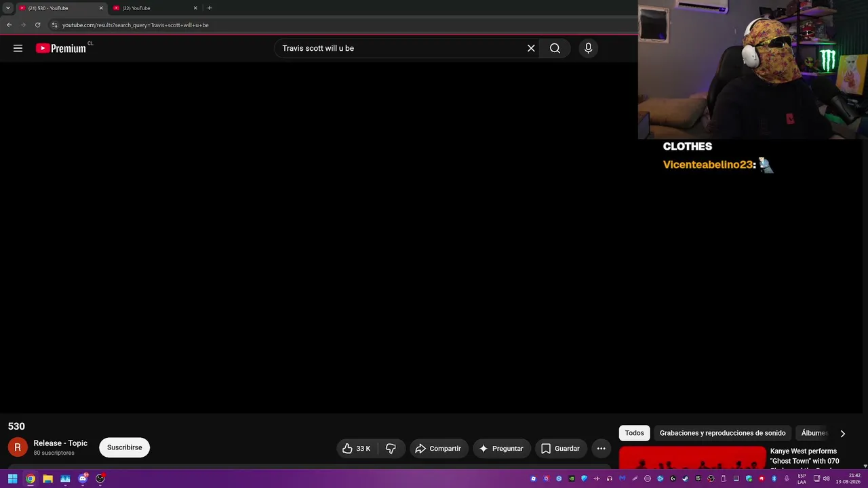This screenshot has height=488, width=868.
Task: Open Bluetooth tray icon
Action: 774,479
